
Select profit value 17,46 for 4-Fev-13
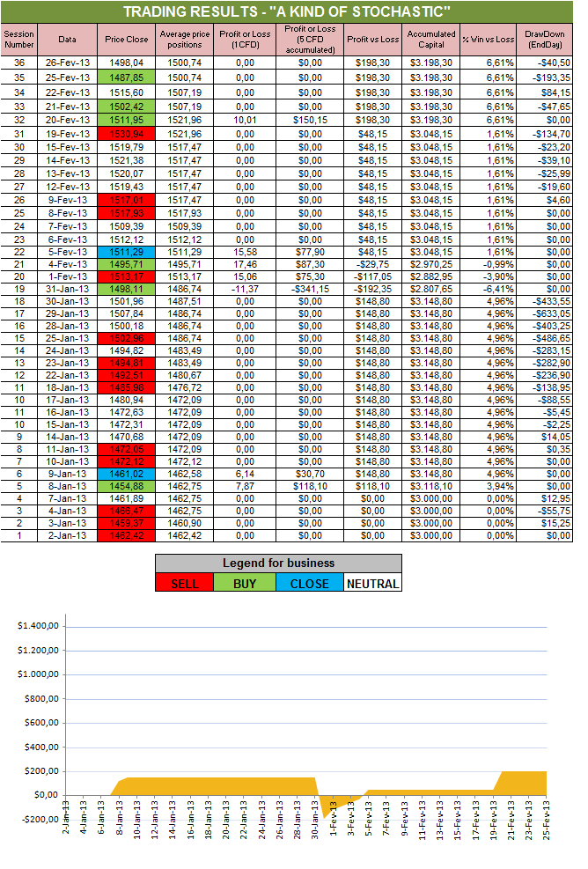[x=245, y=264]
